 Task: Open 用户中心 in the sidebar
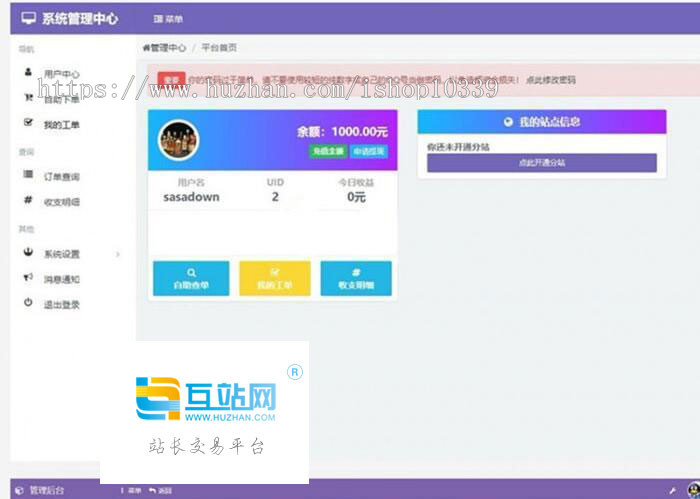[62, 73]
